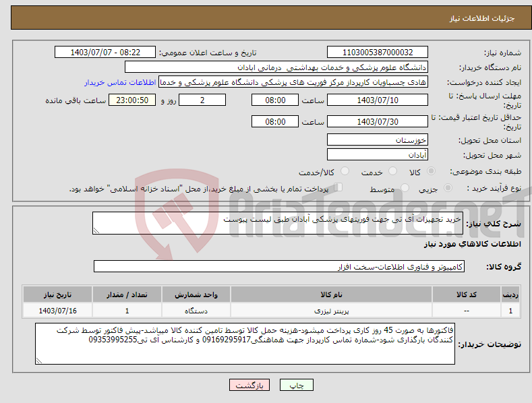Click the response deadline date 1403/07/10
The image size is (532, 403).
pyautogui.click(x=378, y=100)
